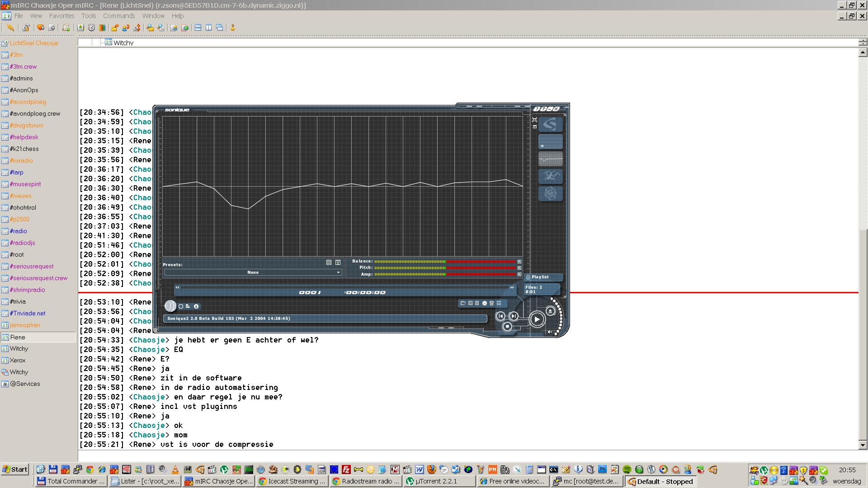Image resolution: width=868 pixels, height=488 pixels.
Task: Open the Sonique logo navigation button
Action: [x=550, y=124]
